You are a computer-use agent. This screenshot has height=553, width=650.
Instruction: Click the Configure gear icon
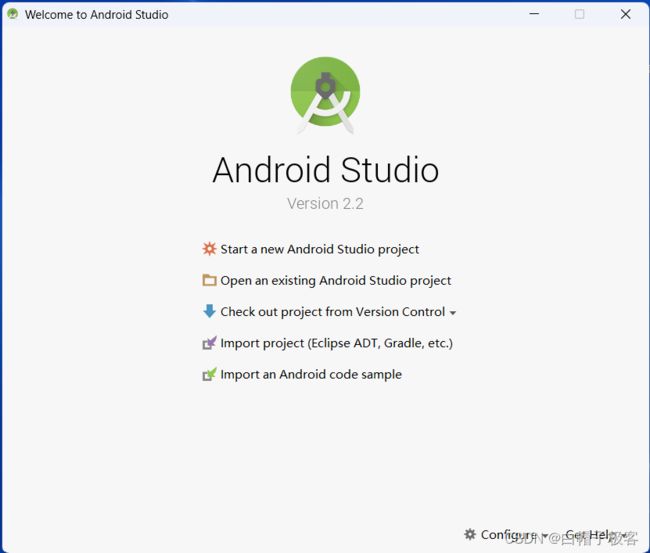(x=470, y=534)
